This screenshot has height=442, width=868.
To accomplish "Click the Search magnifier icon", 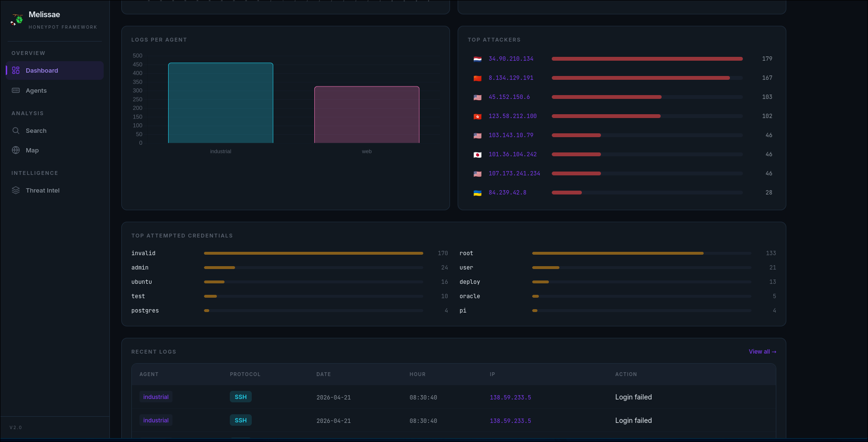I will pos(16,130).
